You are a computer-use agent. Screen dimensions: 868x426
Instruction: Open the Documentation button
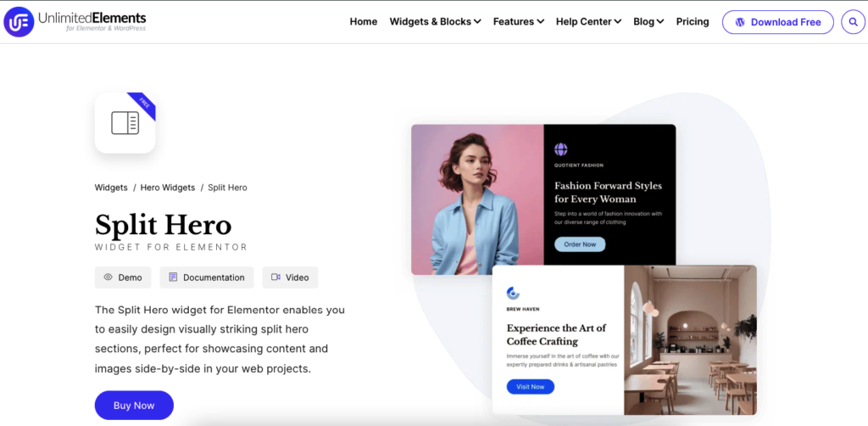tap(207, 277)
